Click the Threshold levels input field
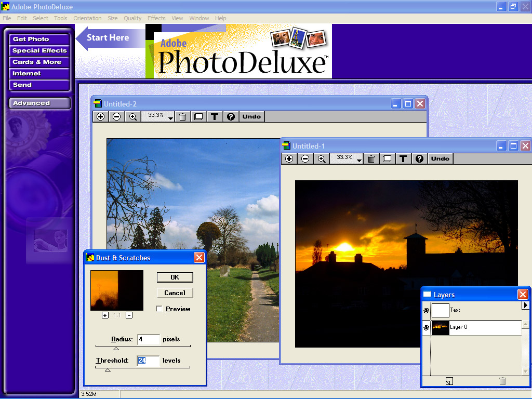This screenshot has height=399, width=532. point(148,361)
